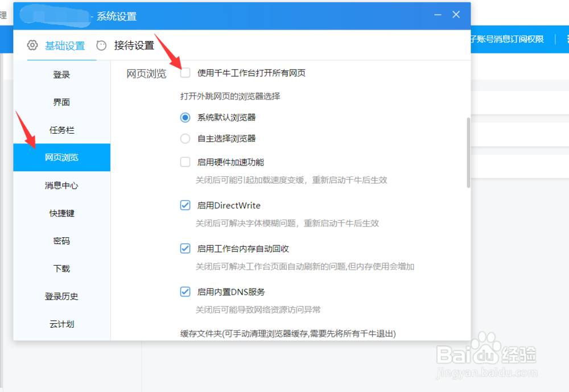Disable 启用内置DNS服务 checkbox

185,292
